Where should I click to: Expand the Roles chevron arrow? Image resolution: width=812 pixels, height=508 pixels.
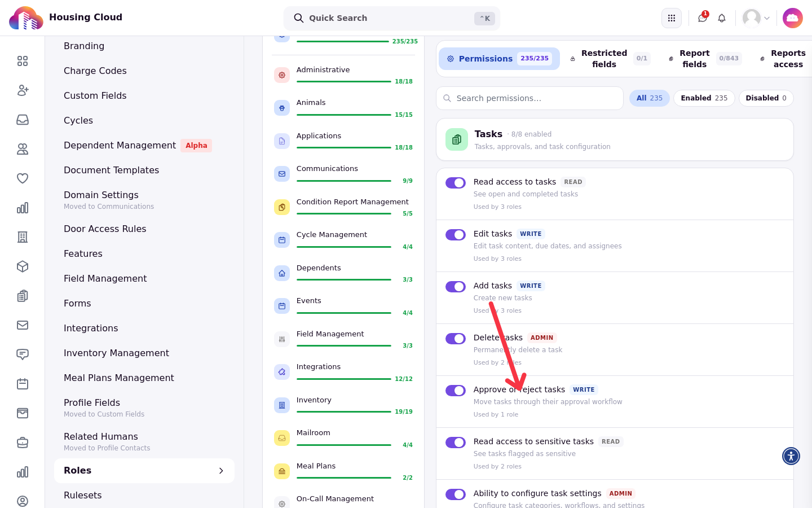[x=221, y=471]
